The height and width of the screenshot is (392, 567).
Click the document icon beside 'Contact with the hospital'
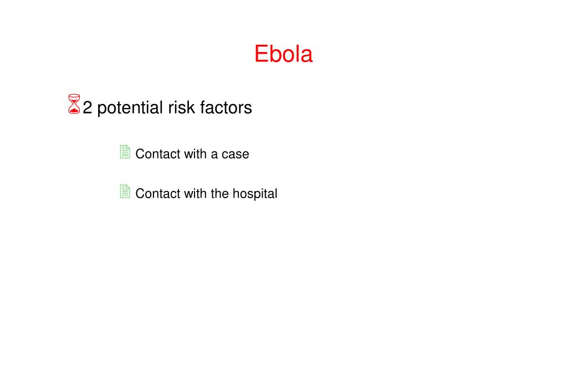(x=125, y=192)
